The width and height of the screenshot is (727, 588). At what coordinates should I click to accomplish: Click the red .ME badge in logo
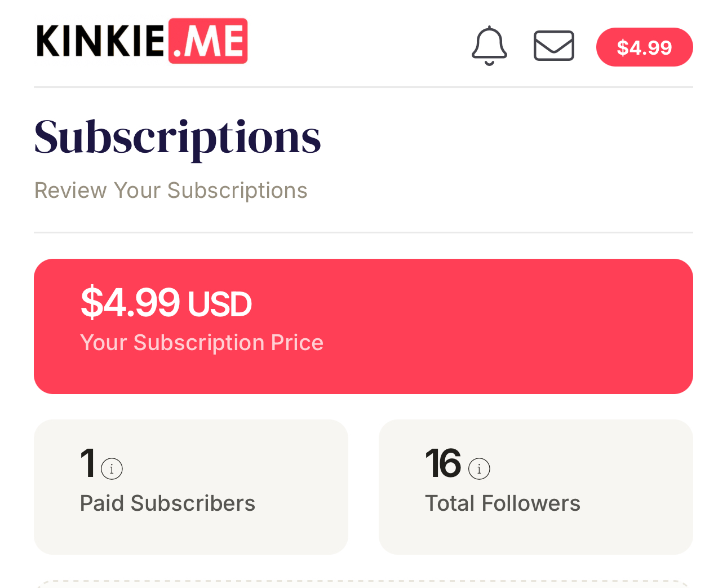pyautogui.click(x=208, y=41)
